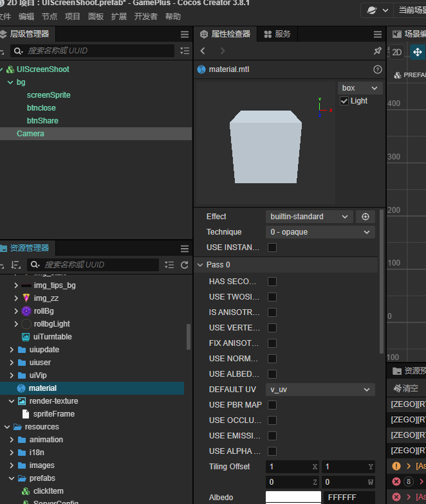This screenshot has width=426, height=504.
Task: Enable USE INSTANCING checkbox
Action: 272,248
